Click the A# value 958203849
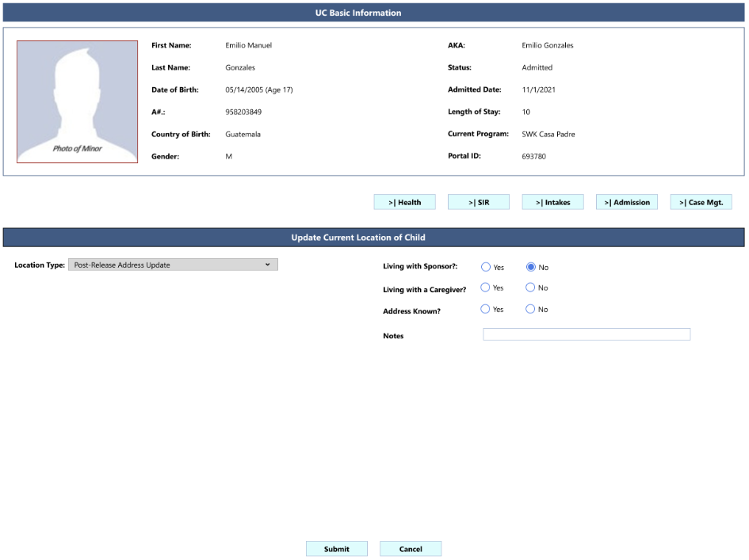This screenshot has width=749, height=560. pos(243,112)
